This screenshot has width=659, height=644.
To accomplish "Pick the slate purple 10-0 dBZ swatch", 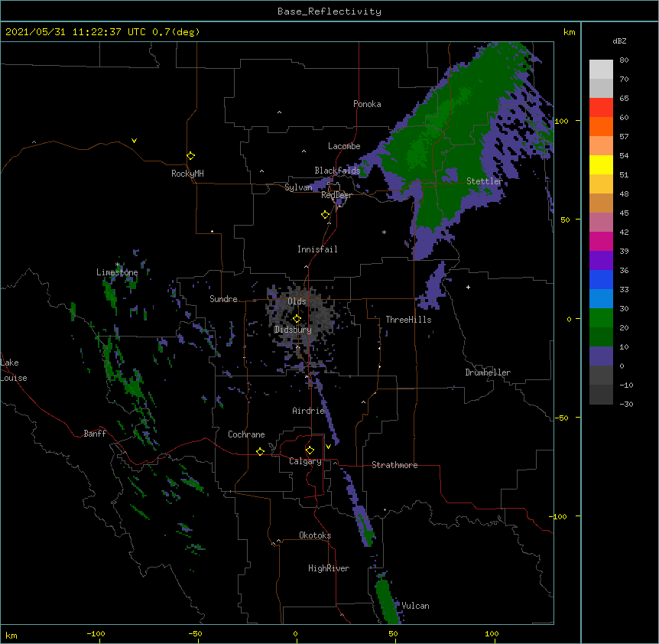I will click(601, 356).
